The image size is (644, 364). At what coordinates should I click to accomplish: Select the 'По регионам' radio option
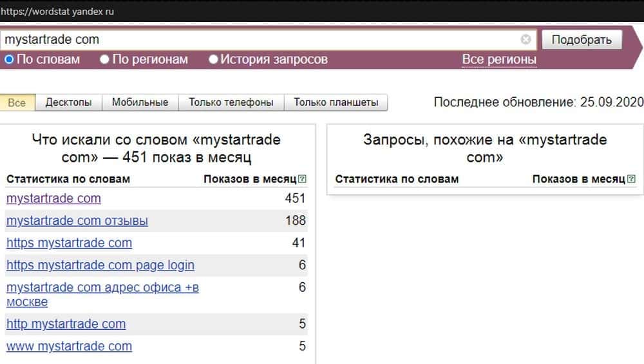point(104,59)
